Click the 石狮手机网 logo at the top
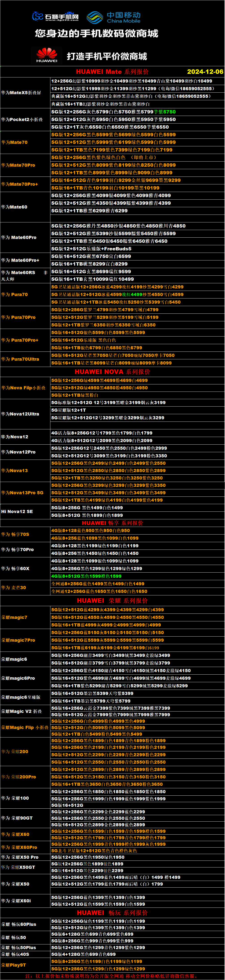Screen dimensions: 225x980 tap(55, 16)
